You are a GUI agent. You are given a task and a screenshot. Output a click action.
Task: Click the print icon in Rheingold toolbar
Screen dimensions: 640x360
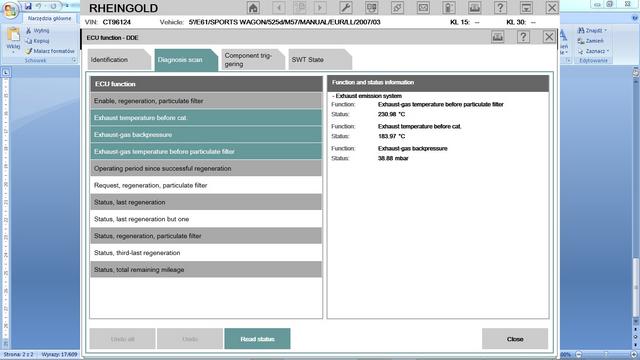[x=474, y=8]
